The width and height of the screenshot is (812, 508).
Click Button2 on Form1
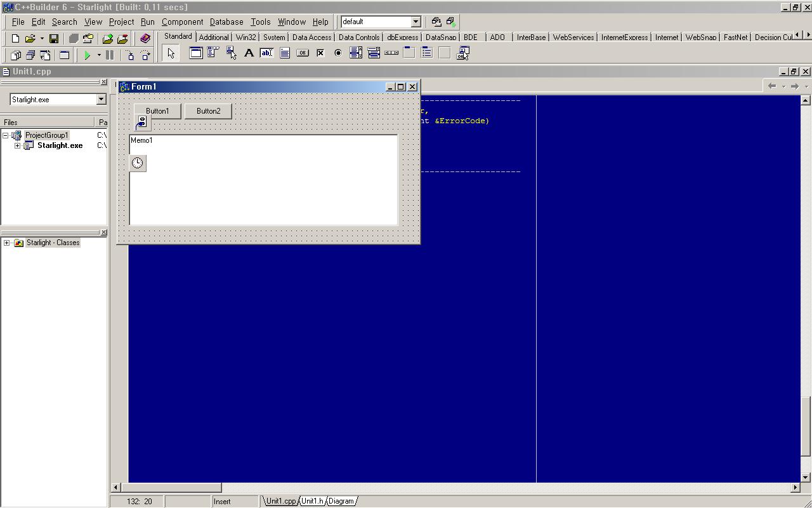208,111
